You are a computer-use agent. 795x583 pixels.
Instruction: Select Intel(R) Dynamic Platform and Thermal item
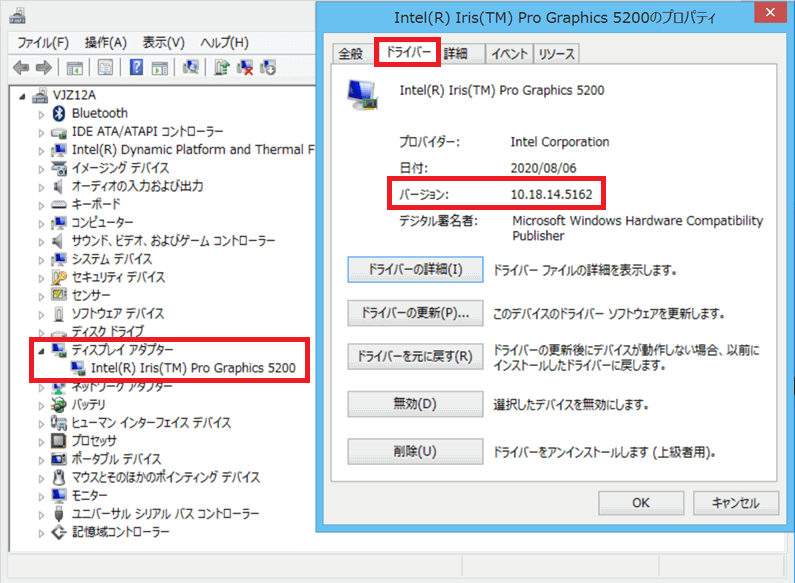coord(193,150)
